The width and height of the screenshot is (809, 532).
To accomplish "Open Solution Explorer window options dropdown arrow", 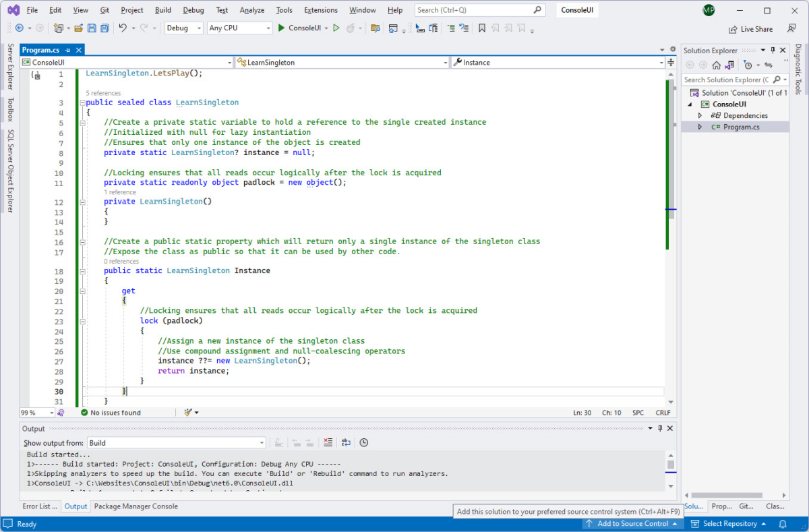I will [762, 51].
